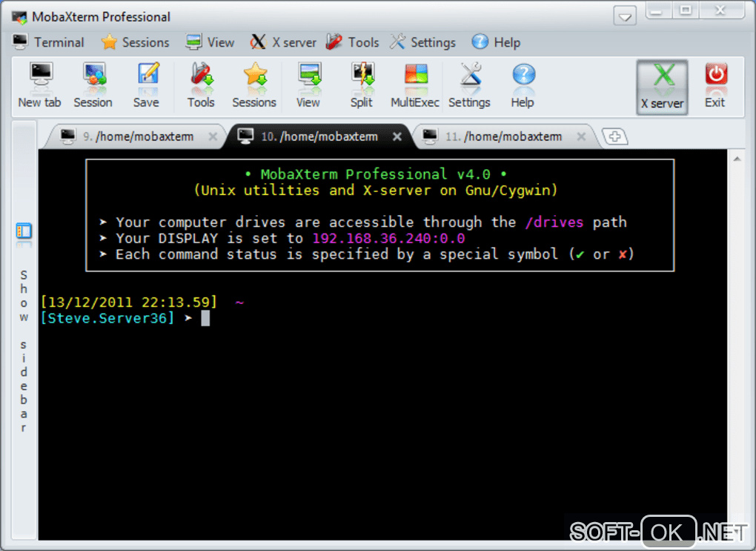
Task: Click the terminal scrollbar up arrow
Action: [x=737, y=159]
